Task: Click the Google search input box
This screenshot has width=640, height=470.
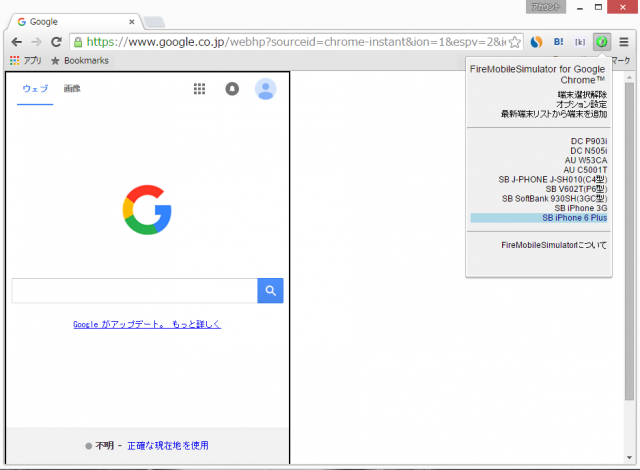Action: coord(135,290)
